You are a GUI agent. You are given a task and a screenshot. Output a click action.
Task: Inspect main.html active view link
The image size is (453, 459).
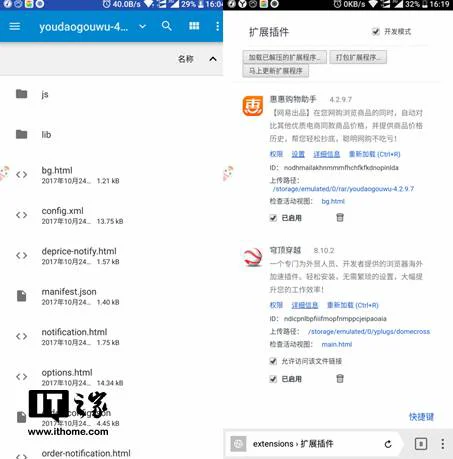click(337, 344)
